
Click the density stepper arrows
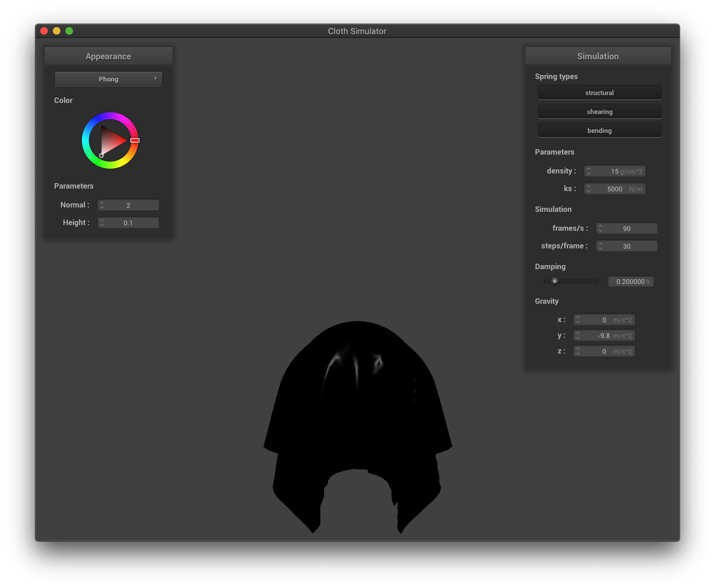588,171
